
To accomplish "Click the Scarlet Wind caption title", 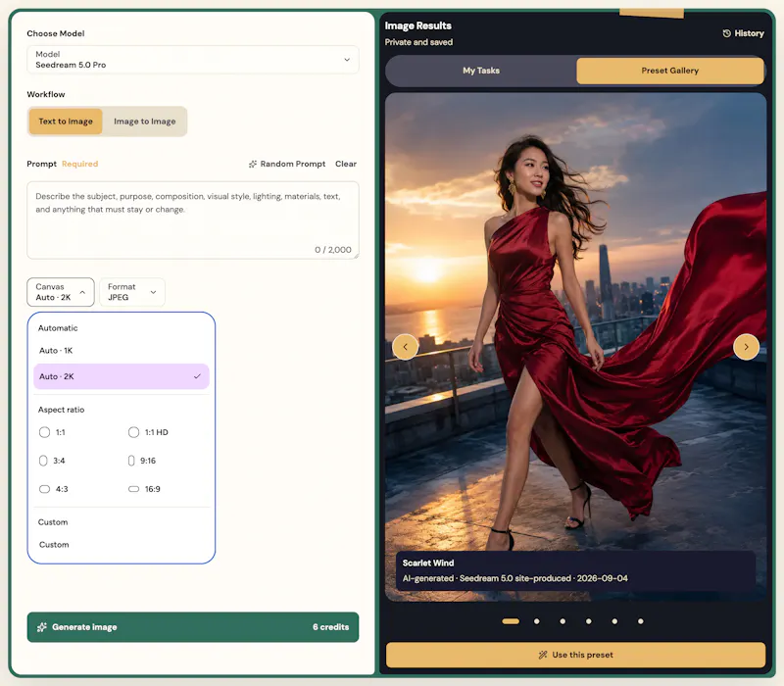I will click(x=428, y=563).
